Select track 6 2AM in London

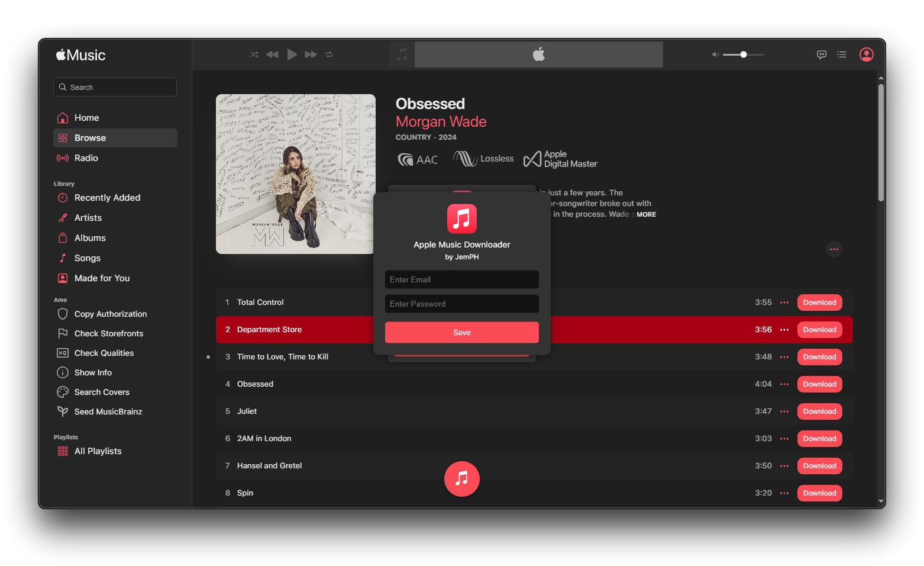coord(534,439)
